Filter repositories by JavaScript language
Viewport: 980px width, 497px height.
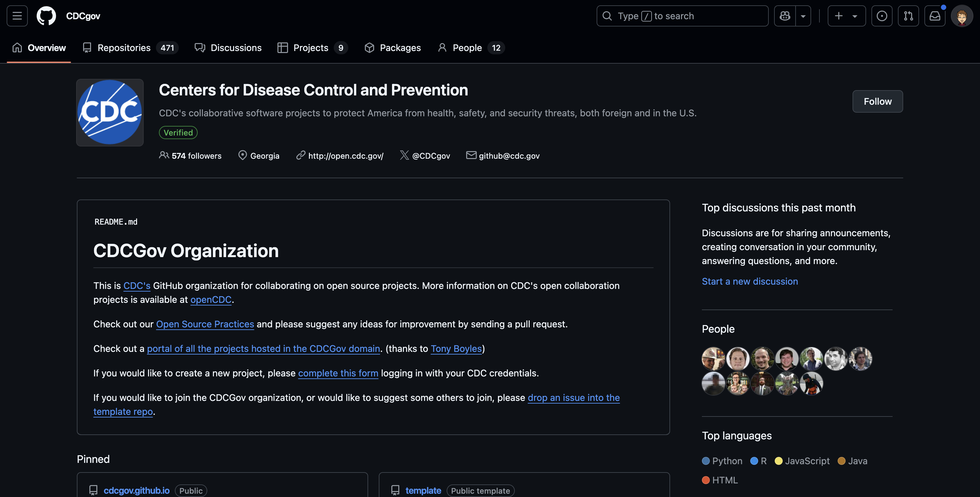(x=802, y=461)
